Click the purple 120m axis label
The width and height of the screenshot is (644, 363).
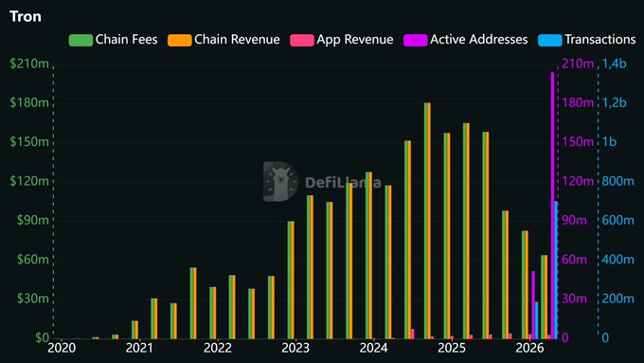point(578,181)
